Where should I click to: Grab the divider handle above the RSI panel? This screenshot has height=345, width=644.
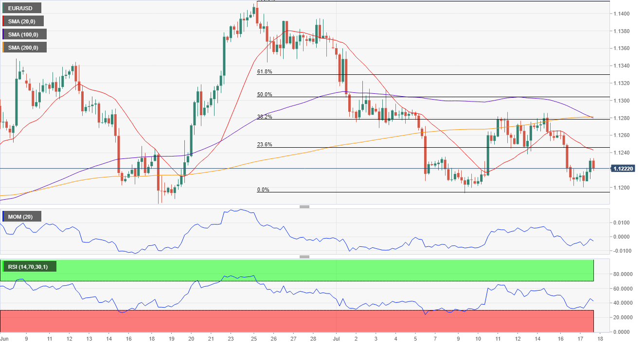304,257
